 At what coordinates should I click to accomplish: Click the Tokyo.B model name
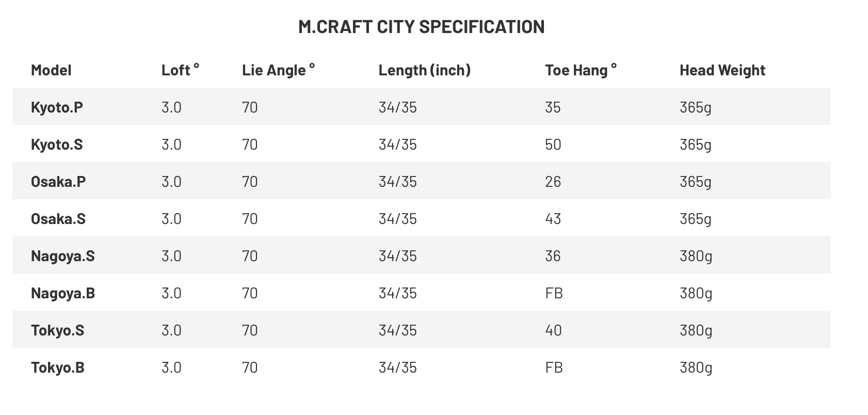pyautogui.click(x=57, y=368)
